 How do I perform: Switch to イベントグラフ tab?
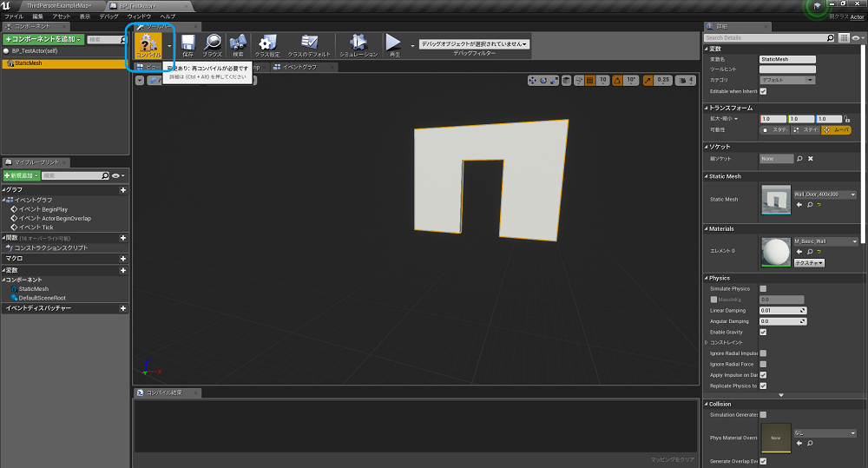(x=299, y=67)
